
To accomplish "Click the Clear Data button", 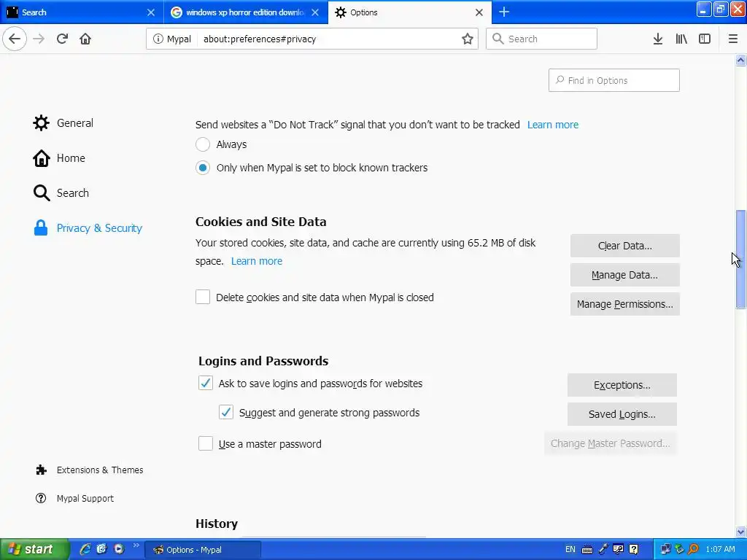I will tap(624, 246).
